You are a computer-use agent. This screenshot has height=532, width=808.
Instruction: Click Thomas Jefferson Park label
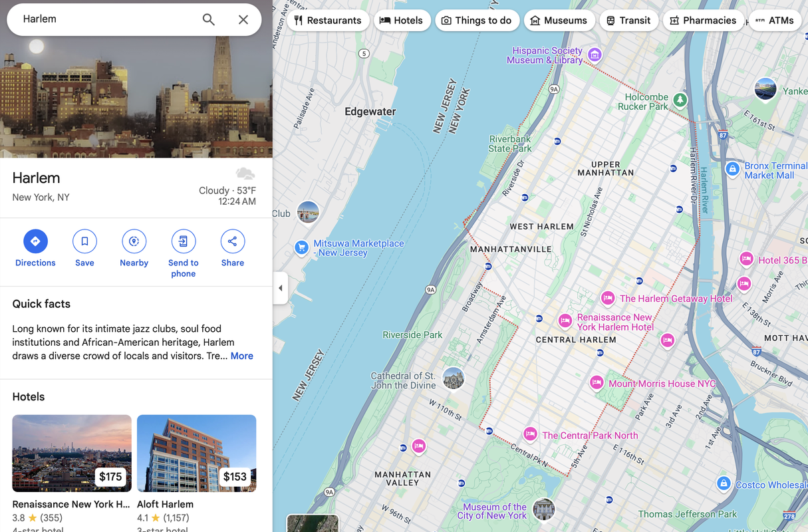[688, 514]
